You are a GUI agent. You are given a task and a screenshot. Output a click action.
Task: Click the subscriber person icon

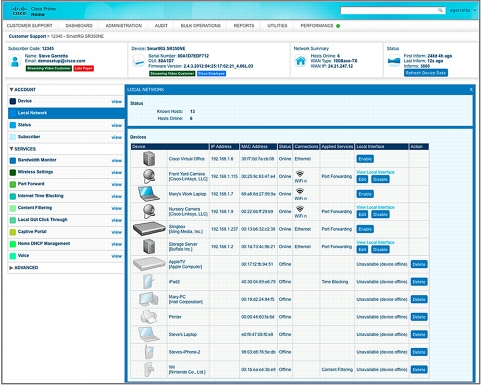15,61
